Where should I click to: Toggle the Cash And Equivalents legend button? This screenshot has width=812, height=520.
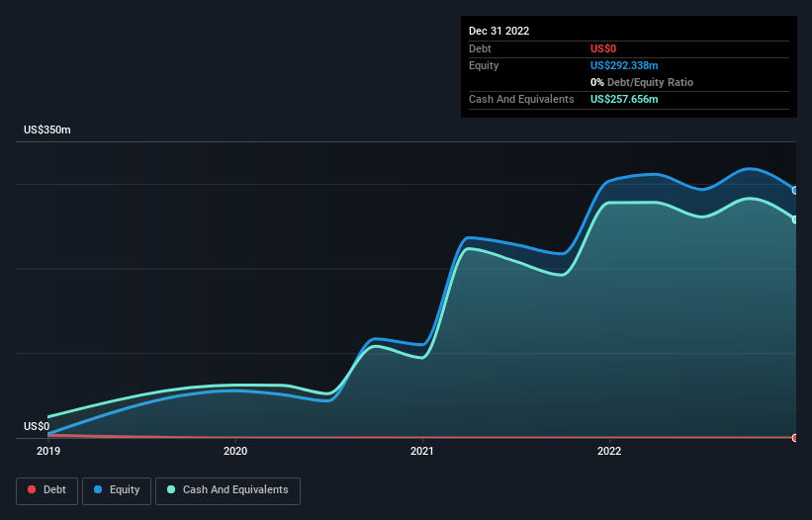227,490
